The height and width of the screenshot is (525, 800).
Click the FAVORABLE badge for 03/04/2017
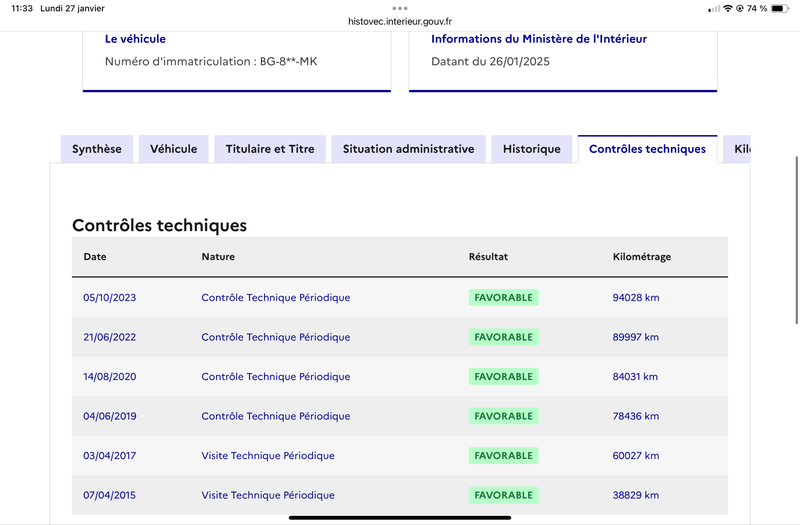(504, 456)
